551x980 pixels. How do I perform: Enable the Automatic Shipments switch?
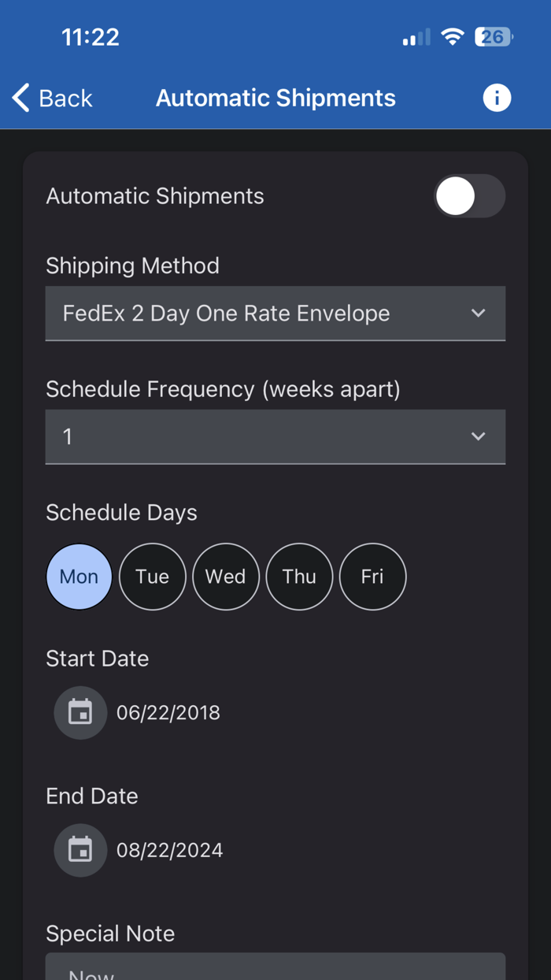pyautogui.click(x=470, y=196)
